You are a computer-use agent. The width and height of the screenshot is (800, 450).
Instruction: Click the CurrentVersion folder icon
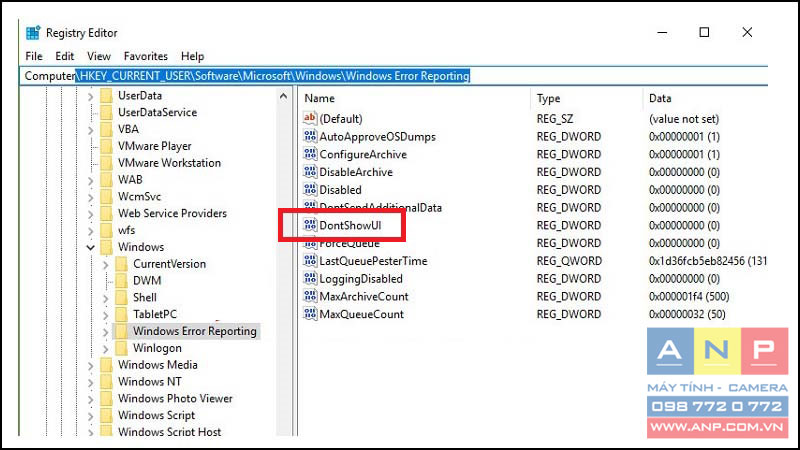pyautogui.click(x=121, y=264)
